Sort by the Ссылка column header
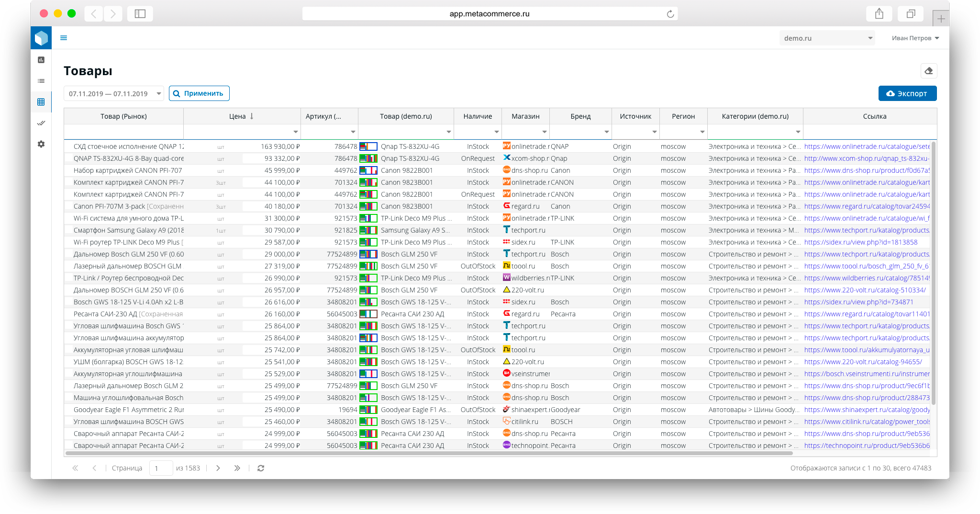The image size is (980, 514). pyautogui.click(x=875, y=116)
